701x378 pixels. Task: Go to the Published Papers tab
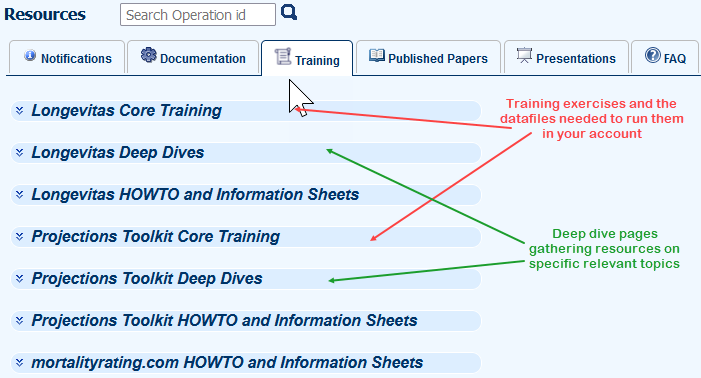[428, 58]
